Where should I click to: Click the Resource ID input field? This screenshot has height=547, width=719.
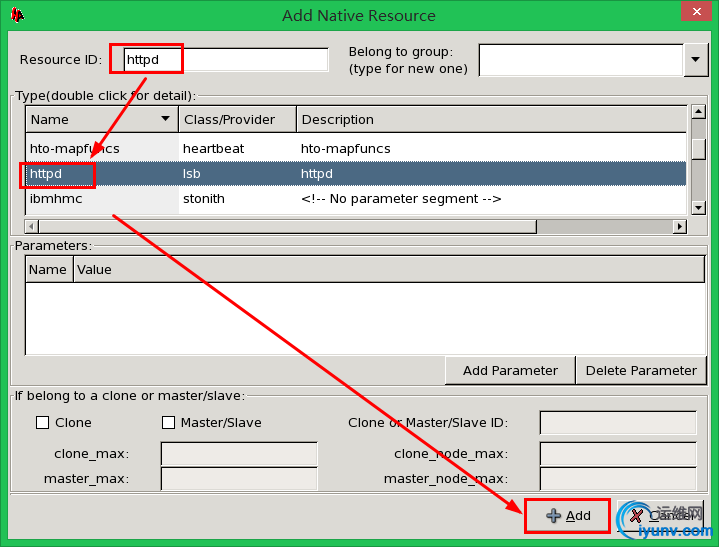coord(226,60)
